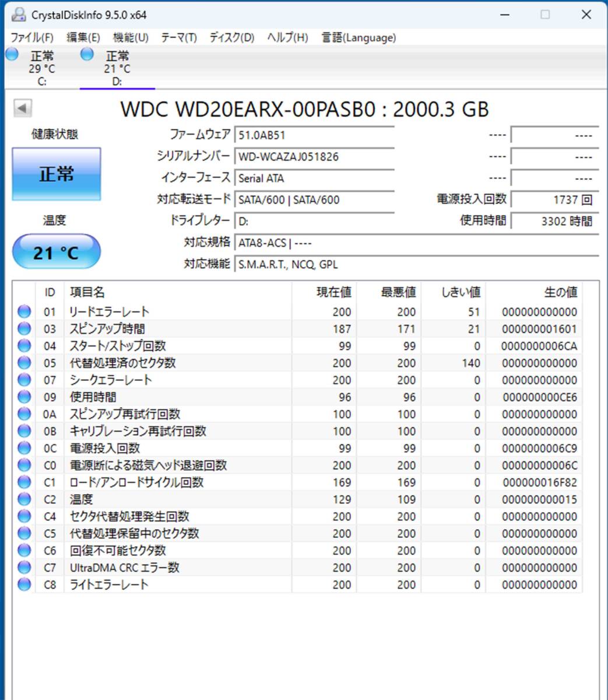Image resolution: width=608 pixels, height=700 pixels.
Task: Click status icon for 代替処理保留中のセクタ数 row
Action: coord(24,533)
